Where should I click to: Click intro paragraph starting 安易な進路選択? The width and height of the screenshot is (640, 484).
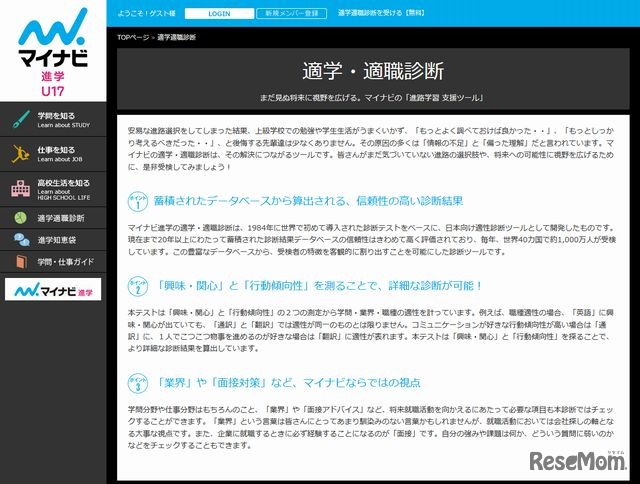pyautogui.click(x=371, y=149)
